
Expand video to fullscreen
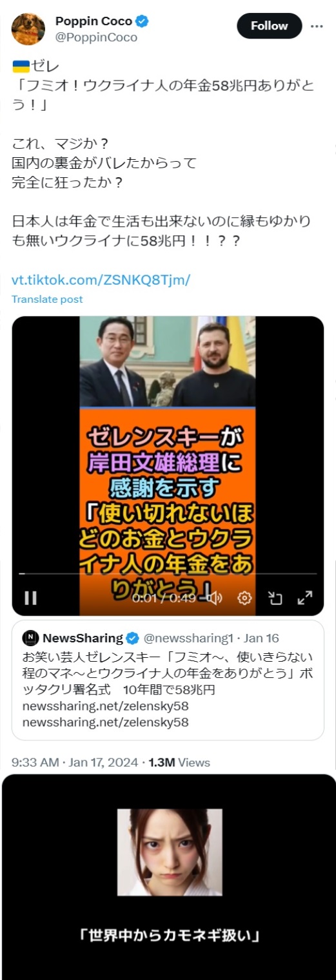[x=304, y=598]
